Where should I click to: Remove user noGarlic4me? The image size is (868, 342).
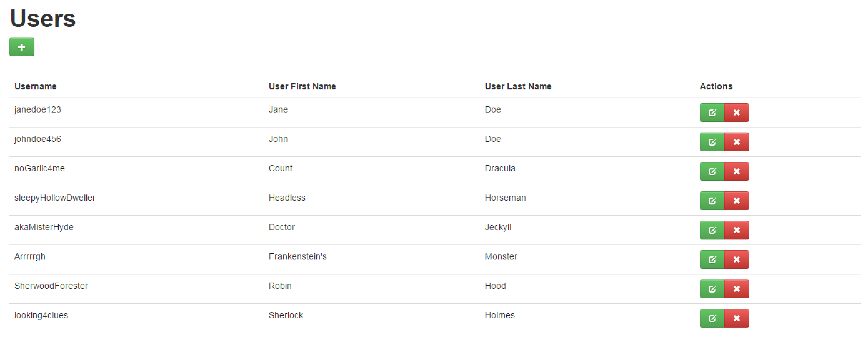click(x=736, y=171)
